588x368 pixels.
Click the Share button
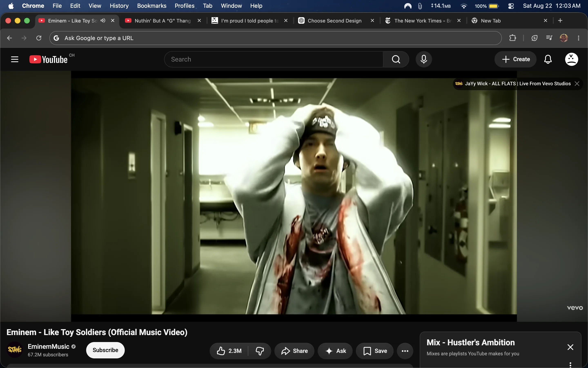[x=294, y=351]
